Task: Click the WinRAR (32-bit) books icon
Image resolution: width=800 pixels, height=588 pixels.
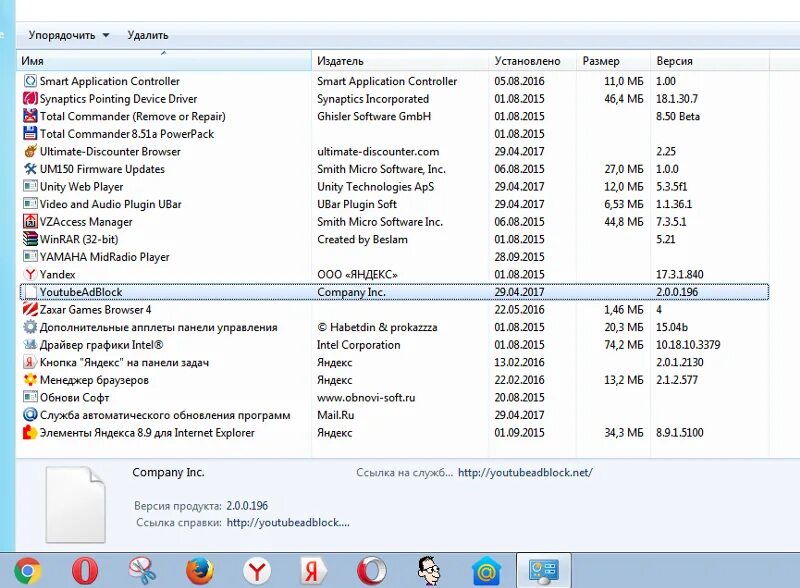Action: (30, 239)
